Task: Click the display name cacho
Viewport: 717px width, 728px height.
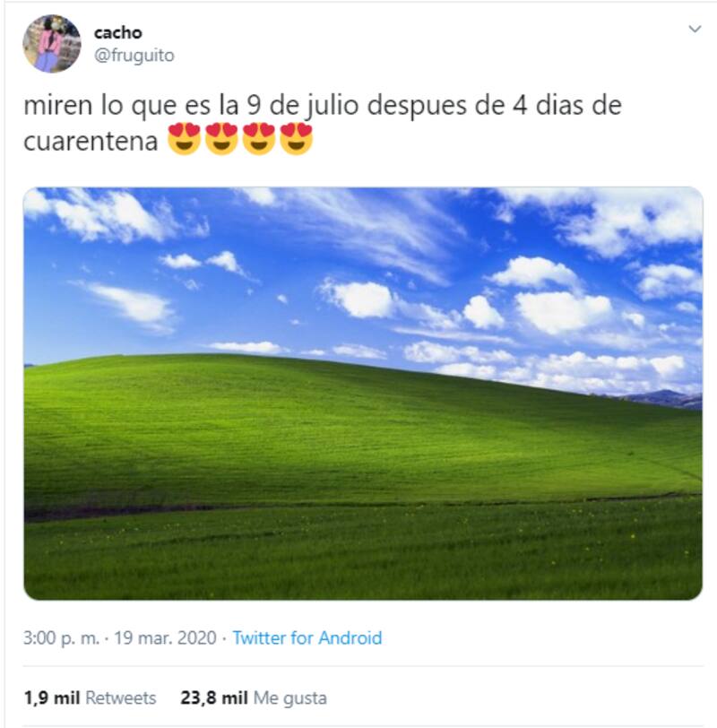Action: [x=118, y=32]
